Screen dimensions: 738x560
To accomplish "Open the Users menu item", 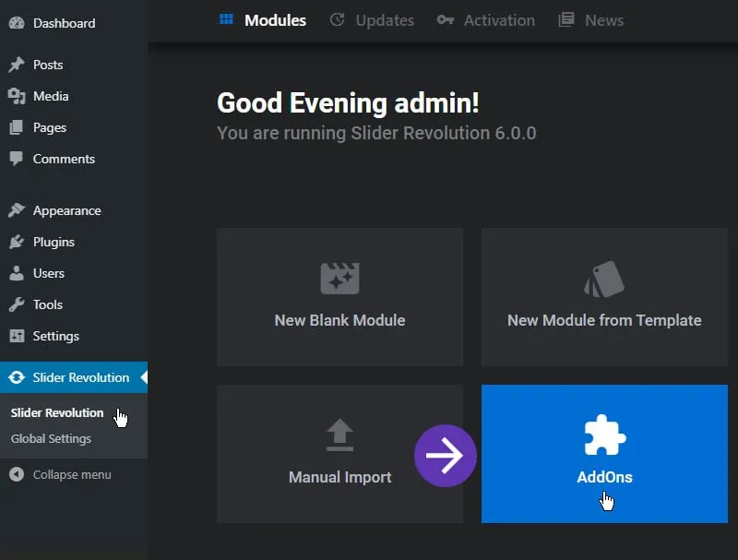I will point(48,273).
